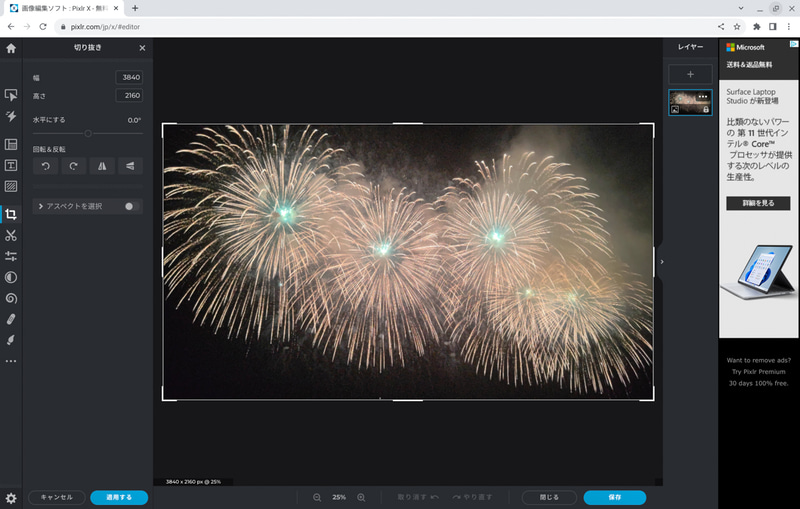The image size is (800, 509).
Task: Show more tools ellipsis
Action: (11, 361)
